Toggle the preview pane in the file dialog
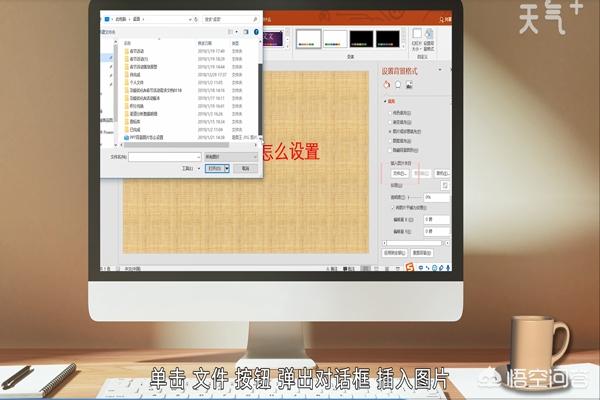Screen dimensions: 600x400 pos(246,32)
